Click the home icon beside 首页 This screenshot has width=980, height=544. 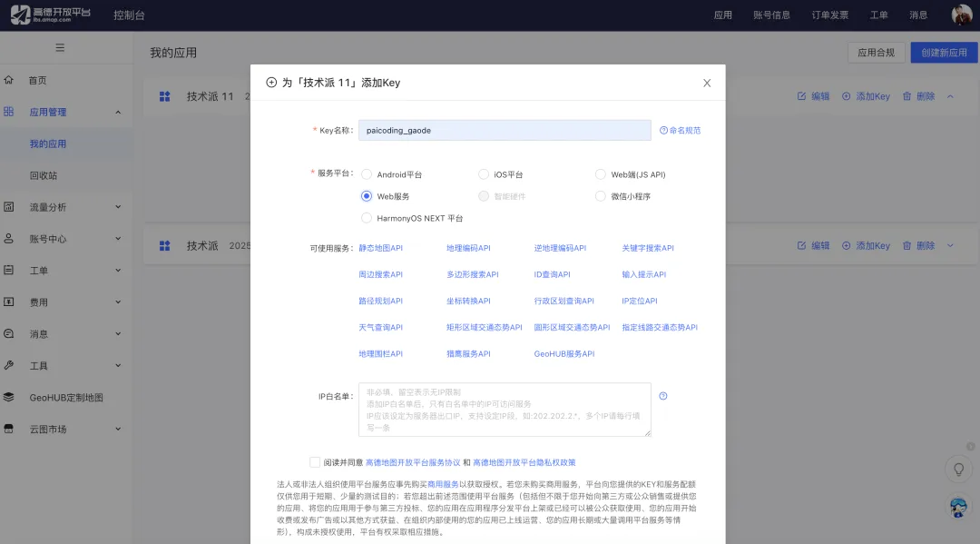9,80
